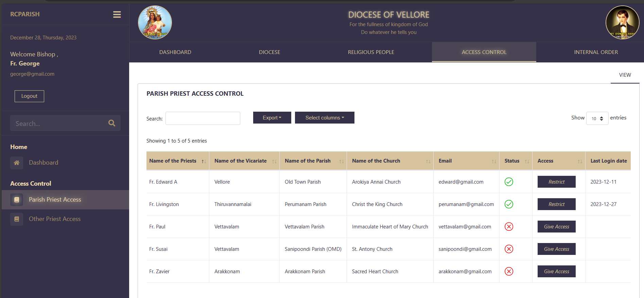Viewport: 644px width, 298px height.
Task: Click the St. Dominic Savio portrait image
Action: [x=622, y=22]
